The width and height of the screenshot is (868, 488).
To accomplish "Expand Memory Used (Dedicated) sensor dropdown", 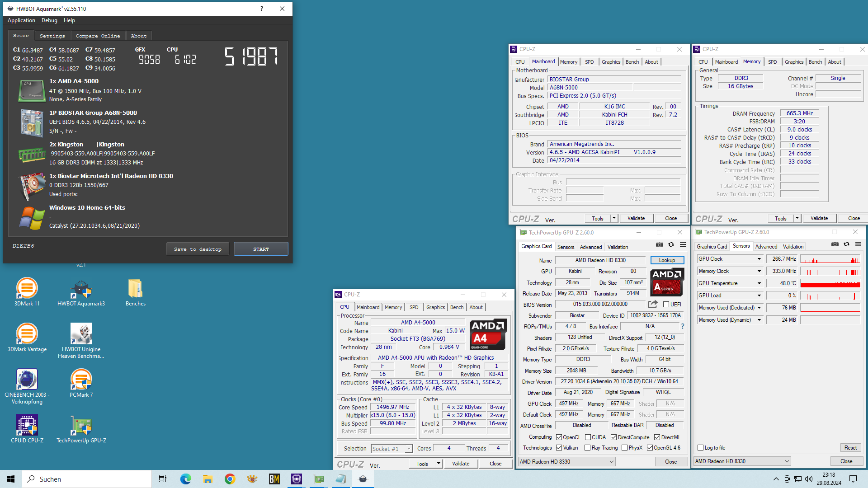I will pyautogui.click(x=759, y=308).
